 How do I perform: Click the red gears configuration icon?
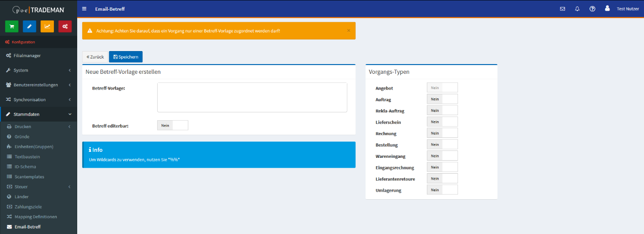point(65,26)
